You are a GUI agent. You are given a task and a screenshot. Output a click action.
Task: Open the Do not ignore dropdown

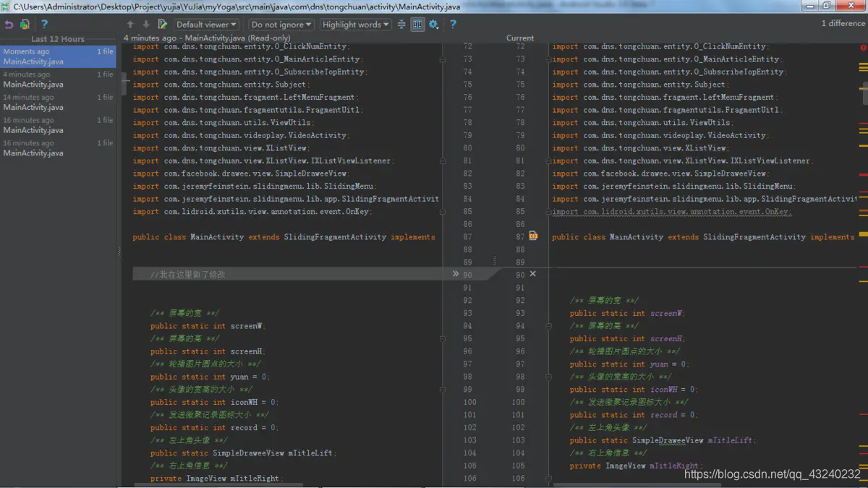click(281, 25)
